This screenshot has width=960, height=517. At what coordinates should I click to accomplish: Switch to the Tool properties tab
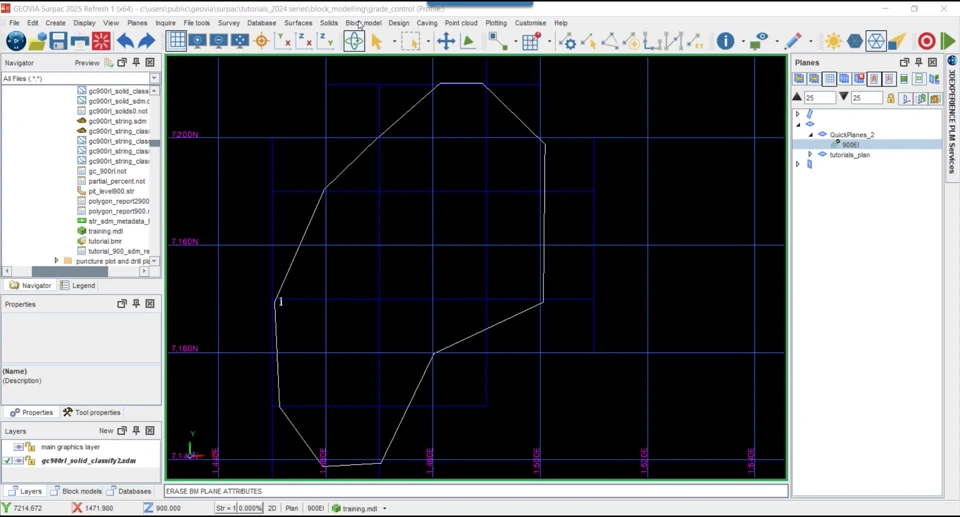92,412
